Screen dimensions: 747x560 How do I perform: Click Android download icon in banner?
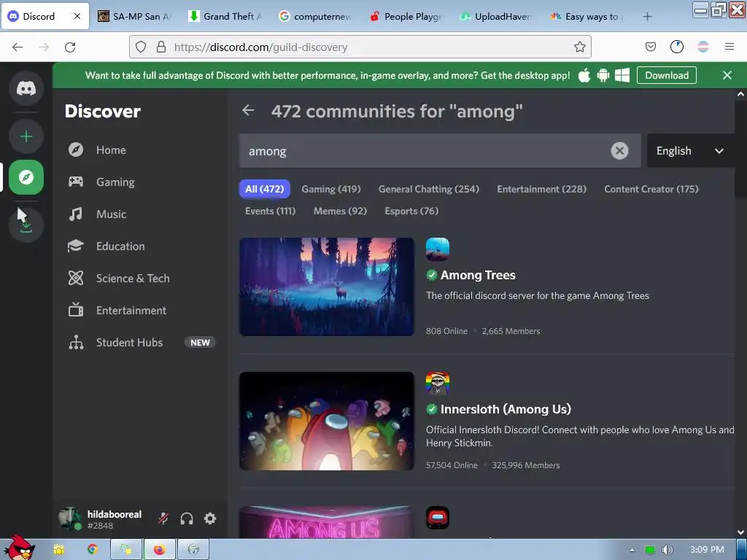(603, 75)
